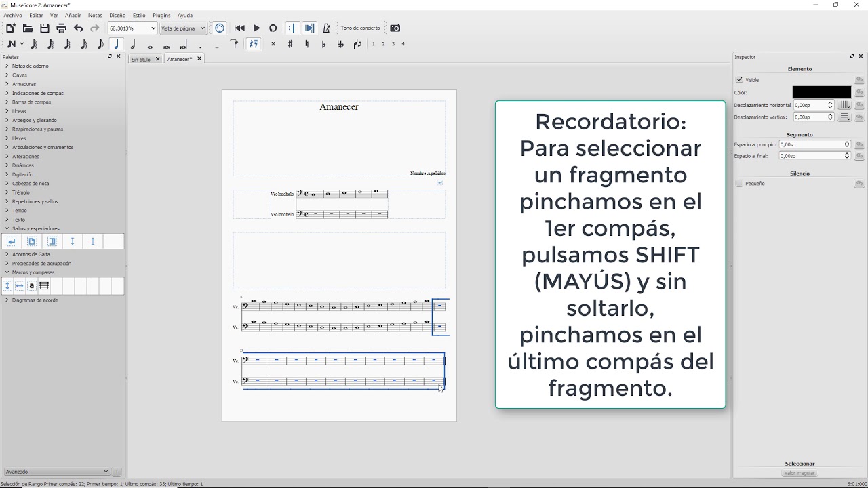This screenshot has height=488, width=868.
Task: Select the half note duration
Action: (x=134, y=45)
